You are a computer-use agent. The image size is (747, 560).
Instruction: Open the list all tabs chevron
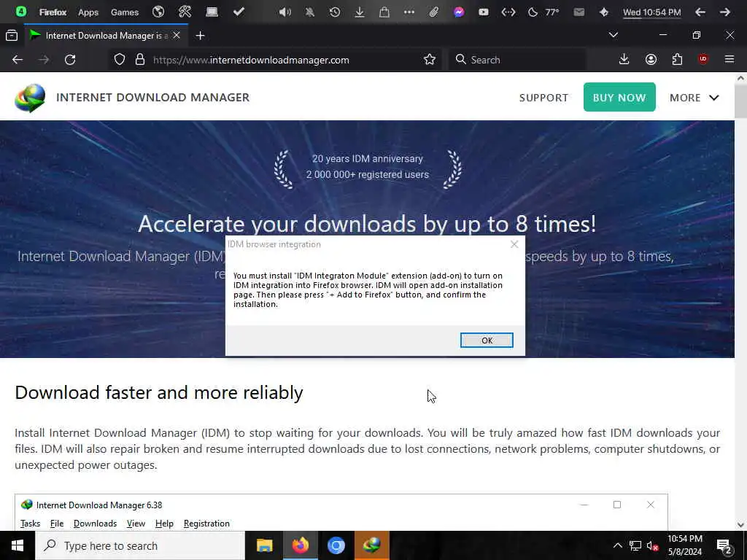click(613, 35)
